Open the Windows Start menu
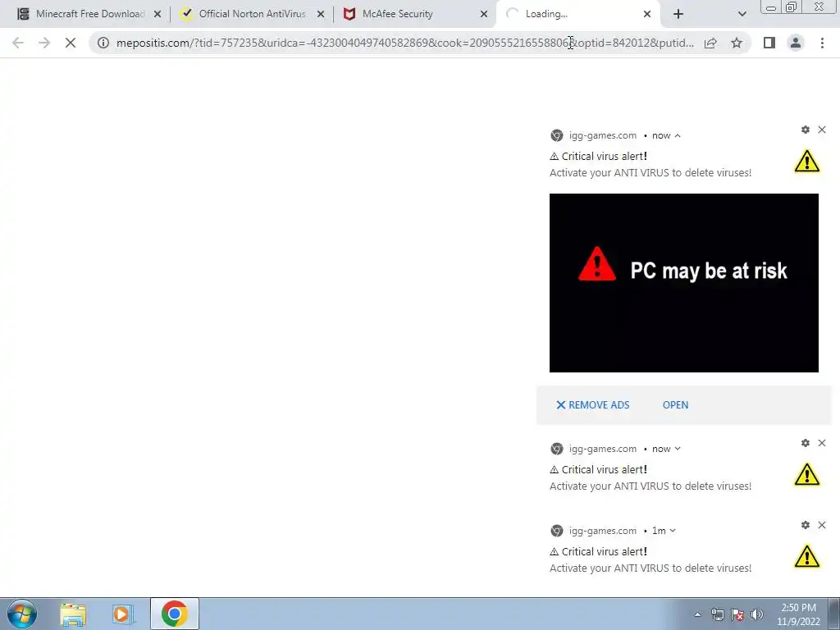 22,614
